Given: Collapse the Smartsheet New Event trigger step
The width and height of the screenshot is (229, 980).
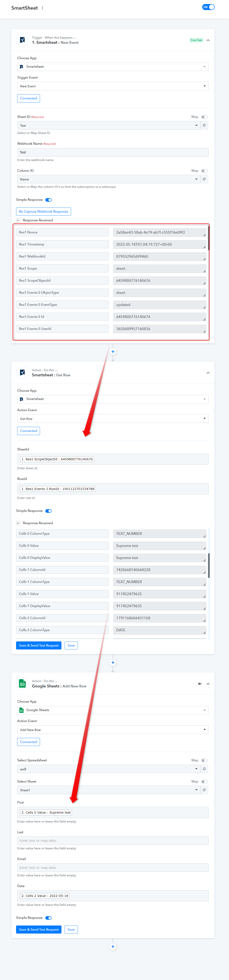Looking at the screenshot, I should click(208, 40).
